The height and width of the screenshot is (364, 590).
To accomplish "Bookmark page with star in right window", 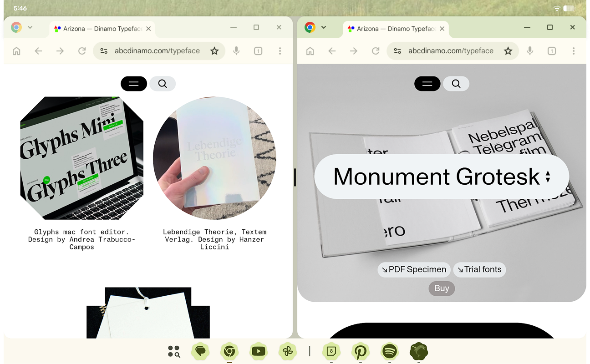I will click(x=508, y=51).
